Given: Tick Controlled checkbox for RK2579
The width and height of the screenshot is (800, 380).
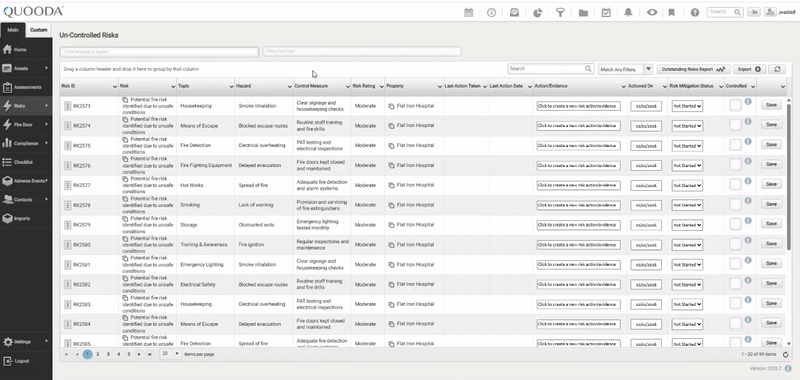Looking at the screenshot, I should click(x=735, y=225).
